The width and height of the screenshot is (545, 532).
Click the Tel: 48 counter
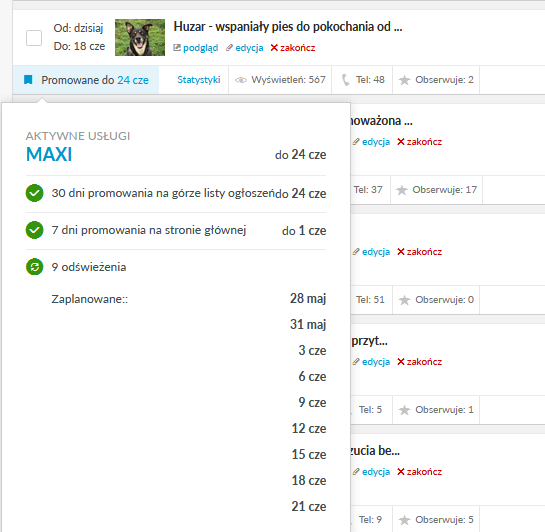pos(370,80)
